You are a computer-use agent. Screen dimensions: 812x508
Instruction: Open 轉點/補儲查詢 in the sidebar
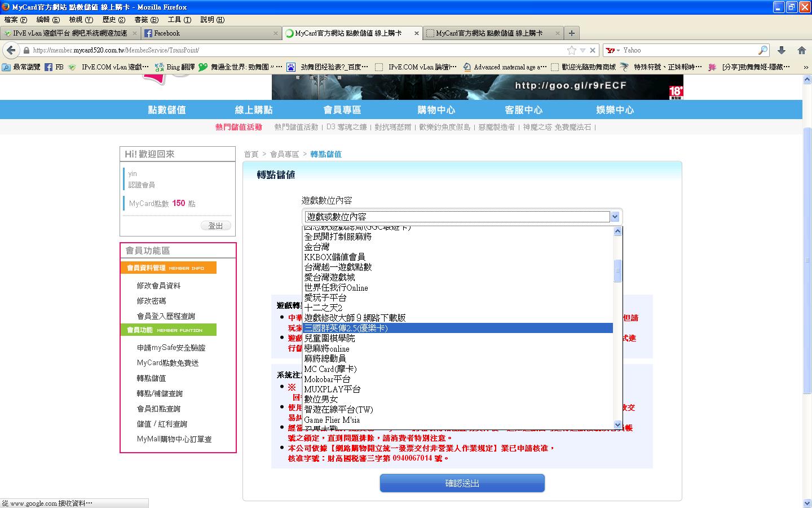point(160,393)
